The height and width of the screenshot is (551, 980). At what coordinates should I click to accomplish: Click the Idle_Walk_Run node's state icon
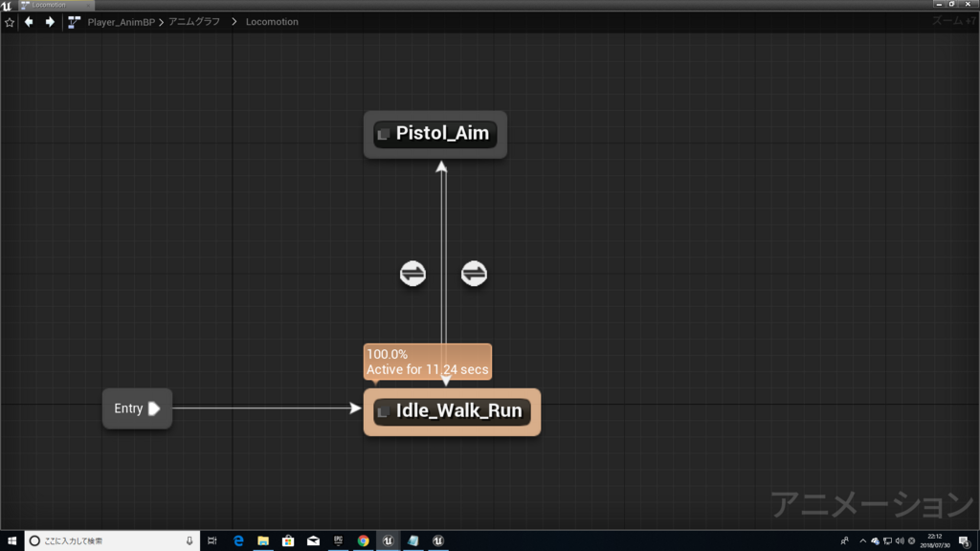[x=384, y=411]
